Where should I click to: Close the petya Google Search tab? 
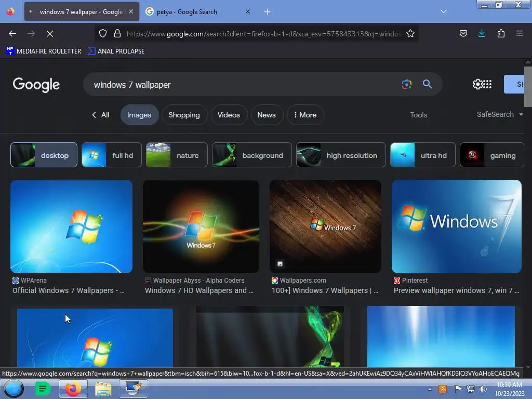click(248, 11)
